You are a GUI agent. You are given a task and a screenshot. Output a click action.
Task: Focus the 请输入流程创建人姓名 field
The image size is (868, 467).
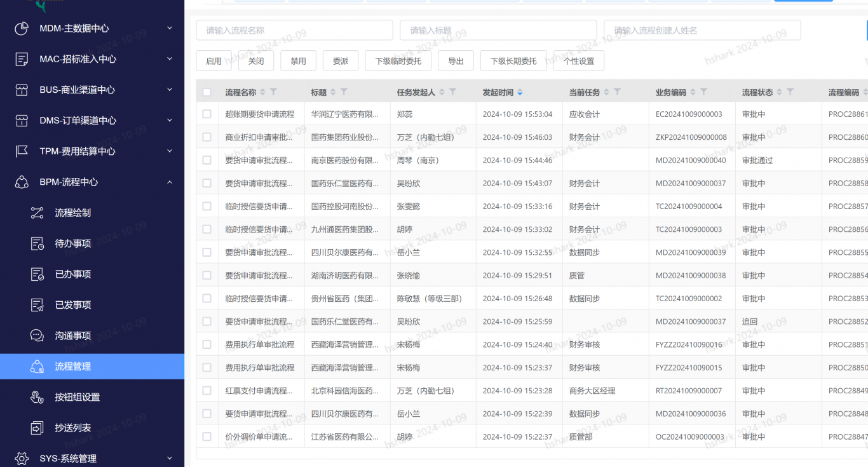tap(702, 30)
